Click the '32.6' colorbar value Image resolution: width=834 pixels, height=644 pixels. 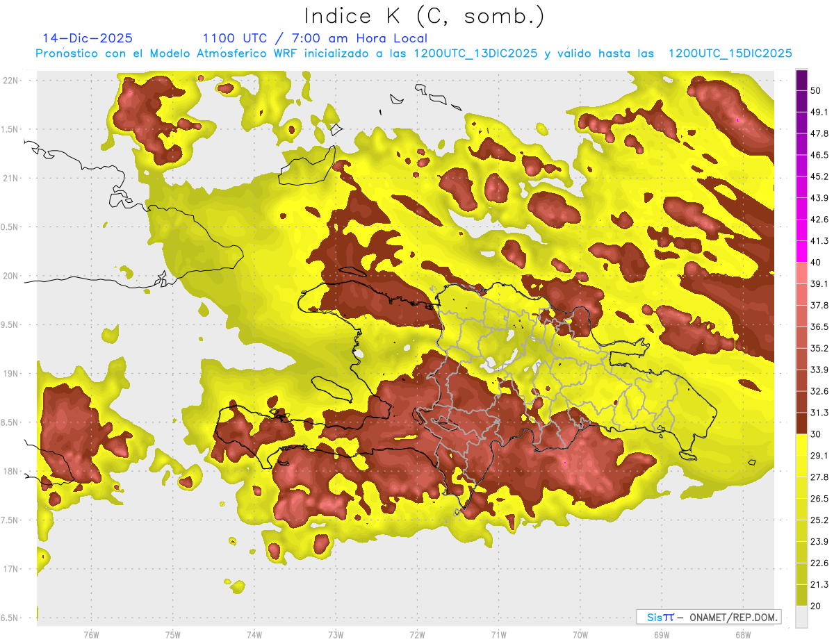point(819,391)
